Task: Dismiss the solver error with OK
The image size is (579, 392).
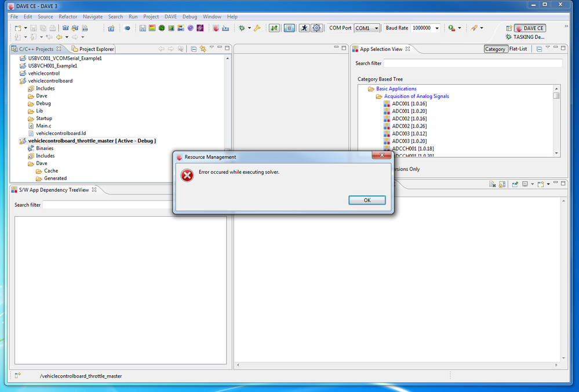Action: pos(367,200)
